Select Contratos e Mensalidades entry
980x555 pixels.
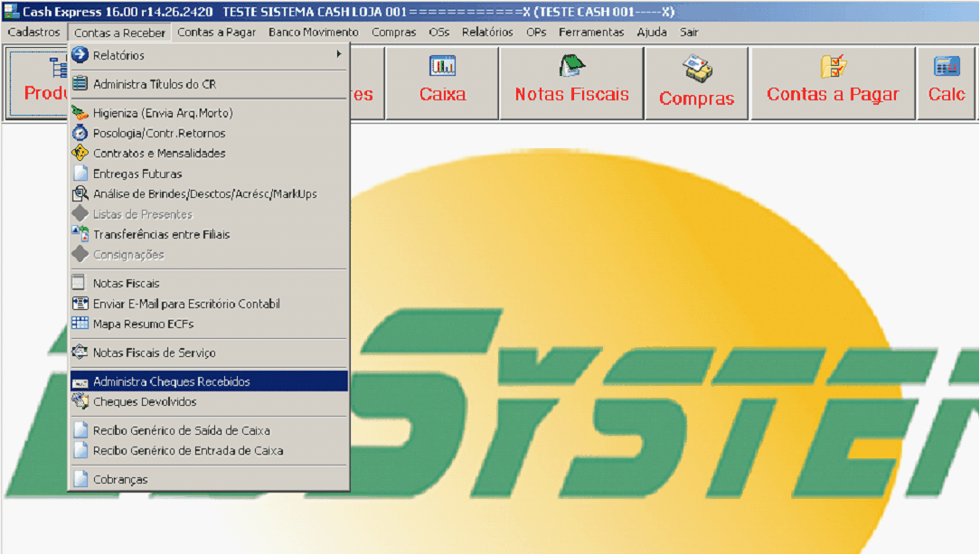click(159, 154)
